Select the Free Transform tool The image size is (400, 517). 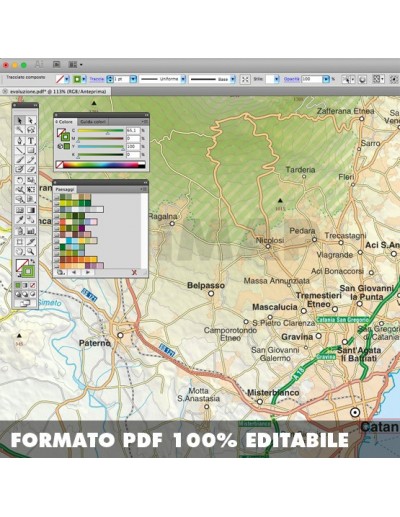point(31,190)
